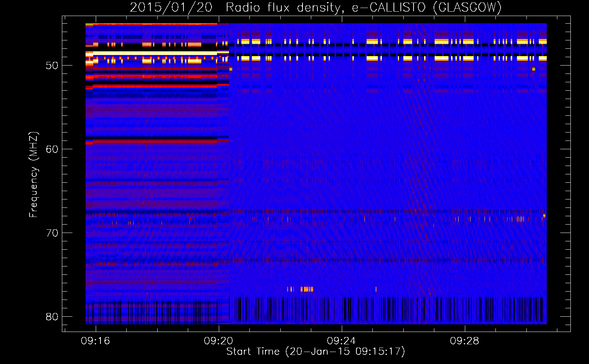
Task: Click the Start Time axis label
Action: coord(316,352)
